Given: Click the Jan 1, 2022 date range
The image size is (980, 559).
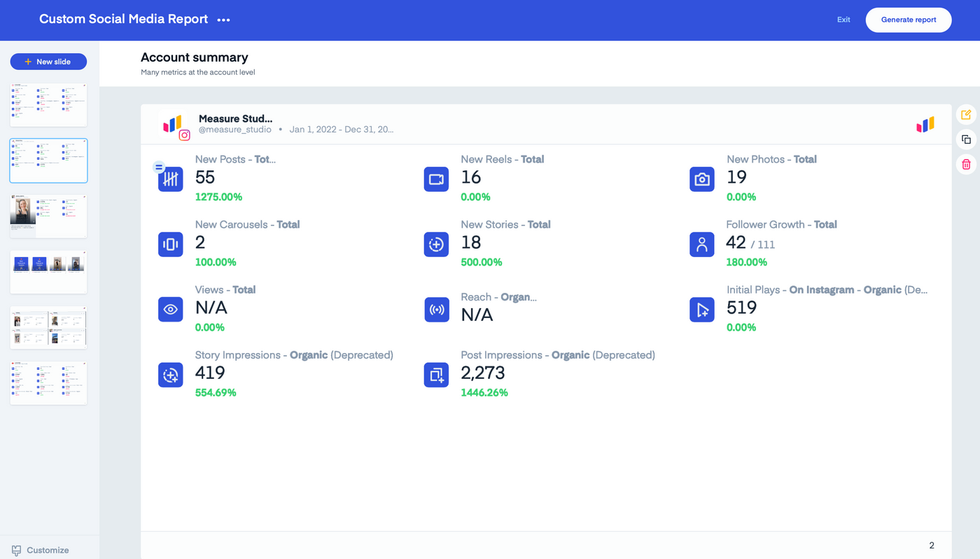Looking at the screenshot, I should [342, 130].
